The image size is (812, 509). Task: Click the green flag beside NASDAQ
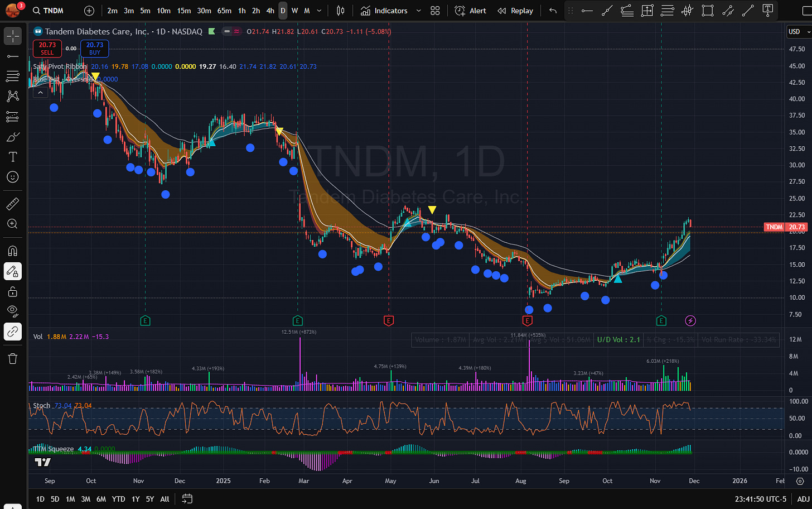click(212, 31)
